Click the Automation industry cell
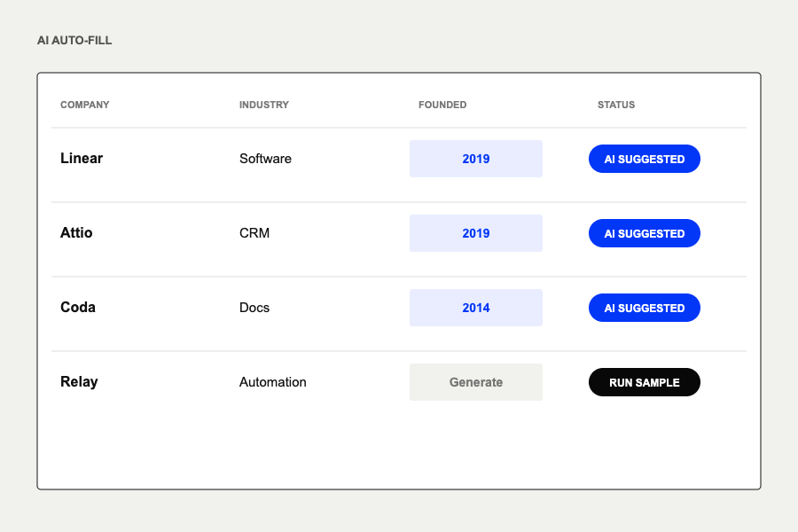This screenshot has width=798, height=532. pos(273,382)
